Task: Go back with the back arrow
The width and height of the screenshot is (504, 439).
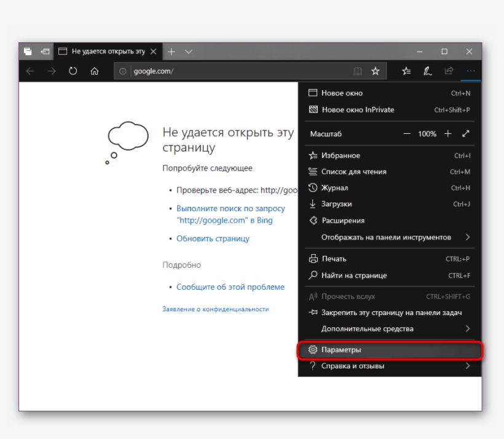Action: [x=30, y=71]
